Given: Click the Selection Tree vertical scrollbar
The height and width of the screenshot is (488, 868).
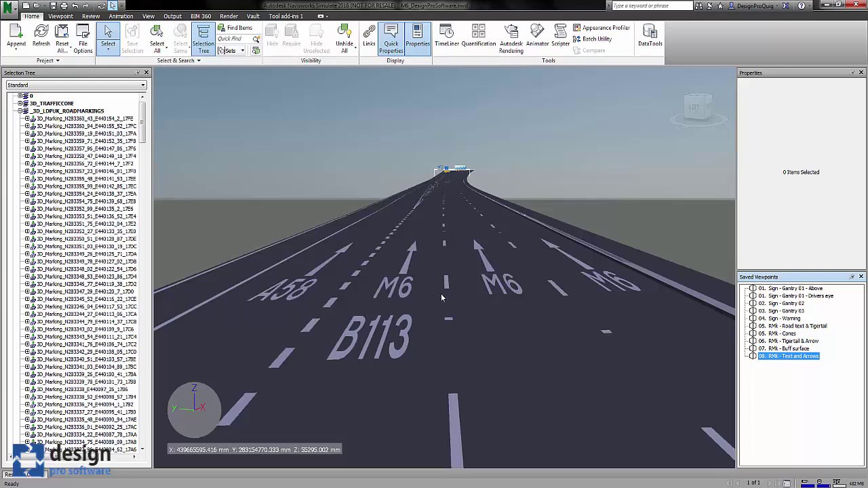Looking at the screenshot, I should pos(142,271).
